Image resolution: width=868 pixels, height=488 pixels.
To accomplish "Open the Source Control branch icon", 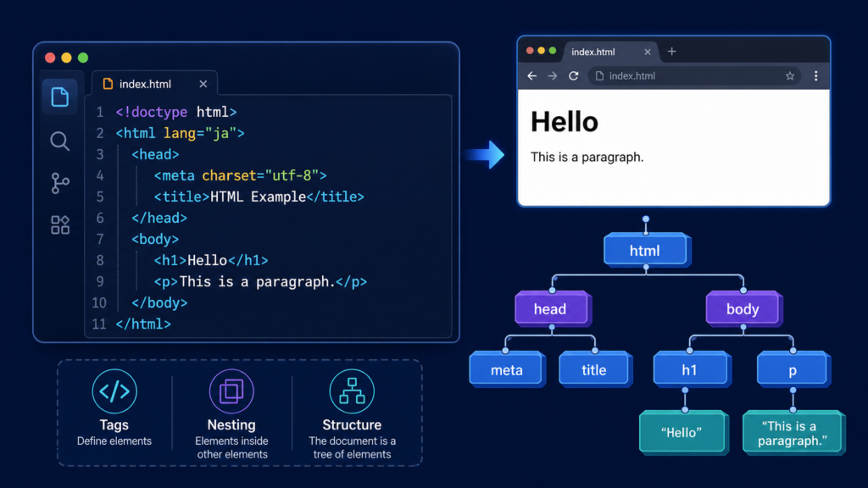I will click(x=60, y=183).
